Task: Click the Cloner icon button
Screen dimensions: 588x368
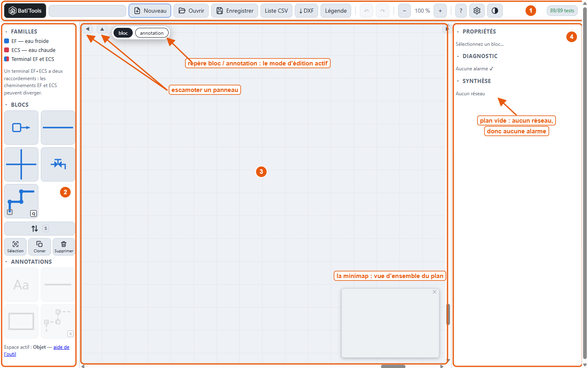Action: click(x=40, y=247)
